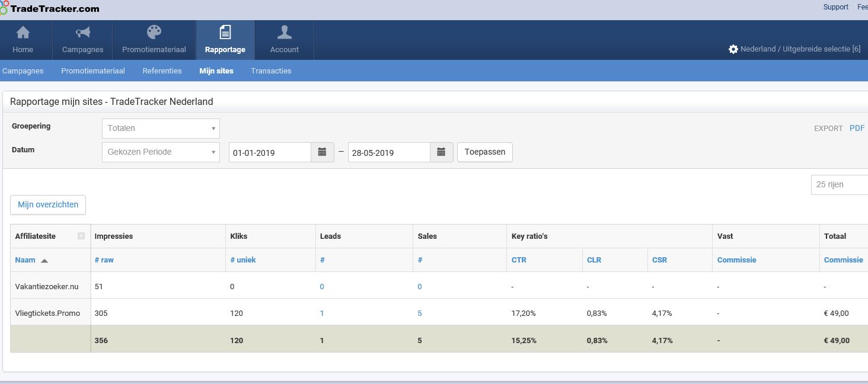
Task: Click the Mijn overzichten button
Action: (x=48, y=204)
